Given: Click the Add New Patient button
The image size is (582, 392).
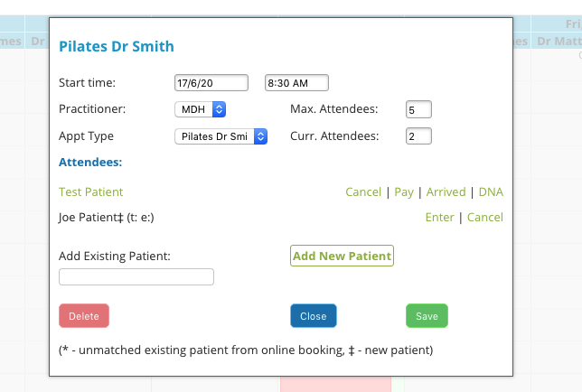Looking at the screenshot, I should (342, 256).
